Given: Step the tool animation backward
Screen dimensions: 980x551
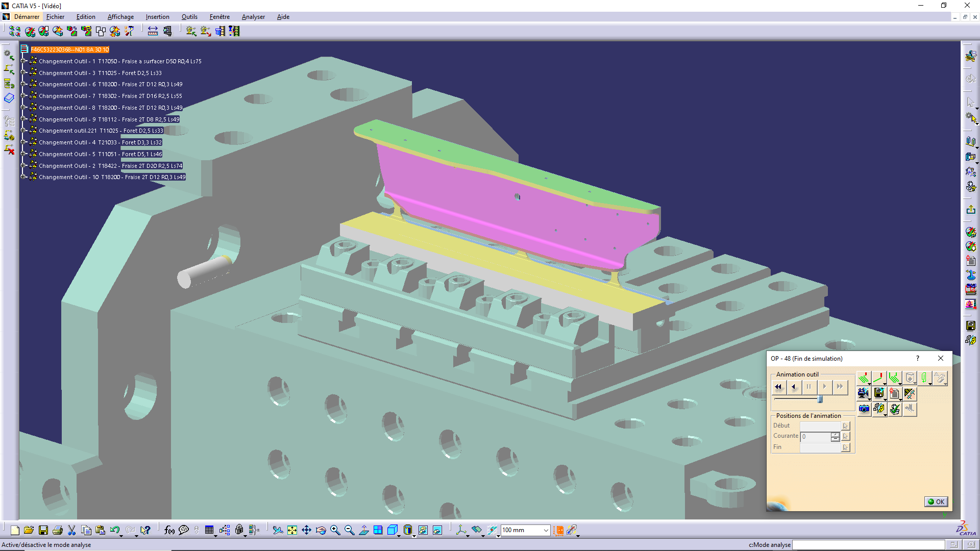Looking at the screenshot, I should pyautogui.click(x=794, y=387).
